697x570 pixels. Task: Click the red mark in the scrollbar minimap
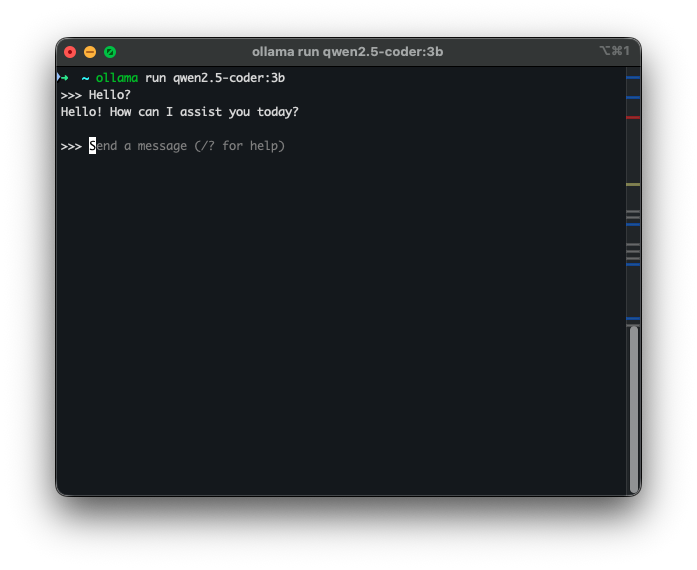coord(633,117)
